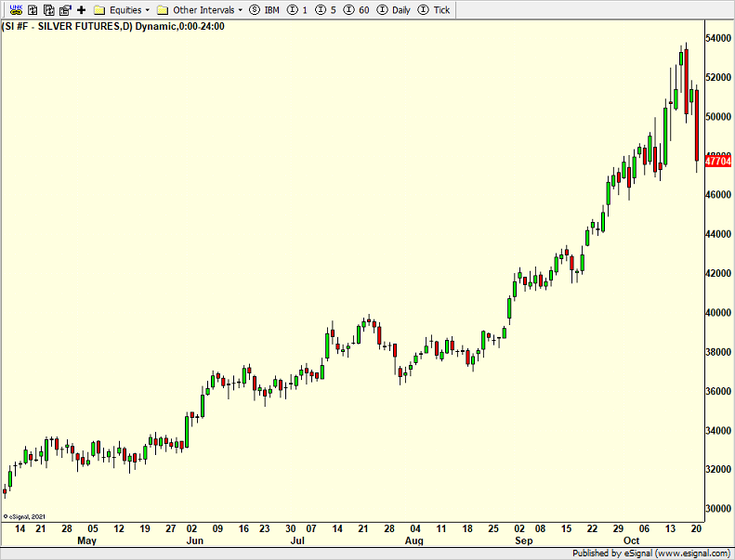This screenshot has height=560, width=735.
Task: Select the 60-minute interval button
Action: (356, 9)
